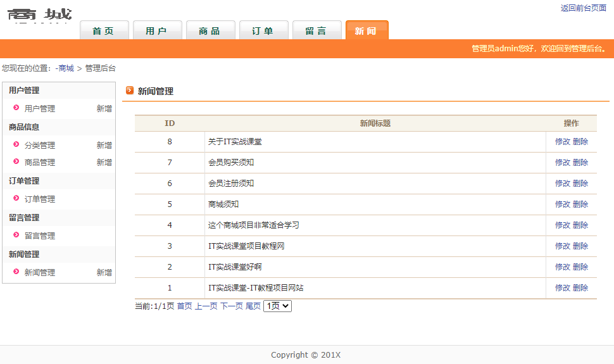
Task: Click 删除 for 会员购买须知
Action: 580,162
